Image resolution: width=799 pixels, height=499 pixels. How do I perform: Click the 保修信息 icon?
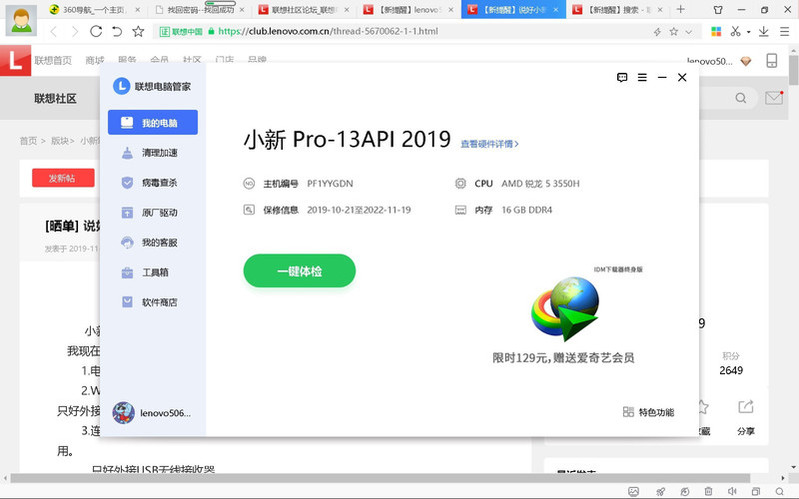click(249, 209)
